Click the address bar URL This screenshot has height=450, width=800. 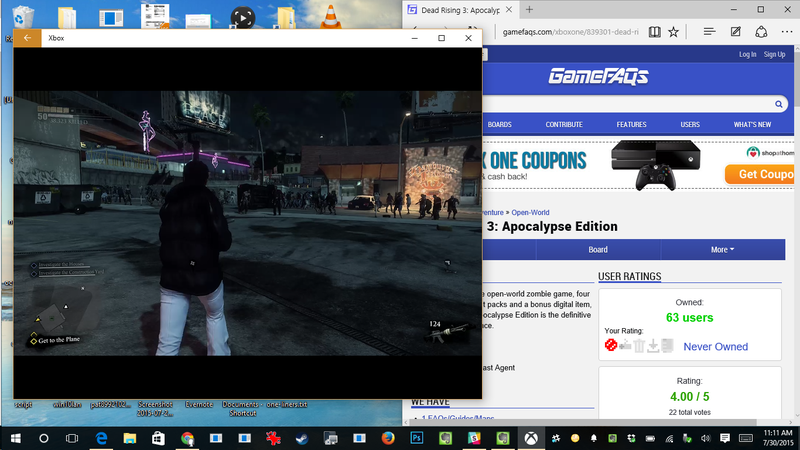coord(570,32)
